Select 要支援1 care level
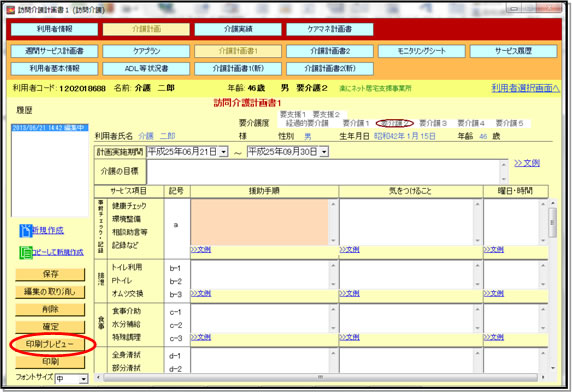The height and width of the screenshot is (392, 572). (x=293, y=115)
